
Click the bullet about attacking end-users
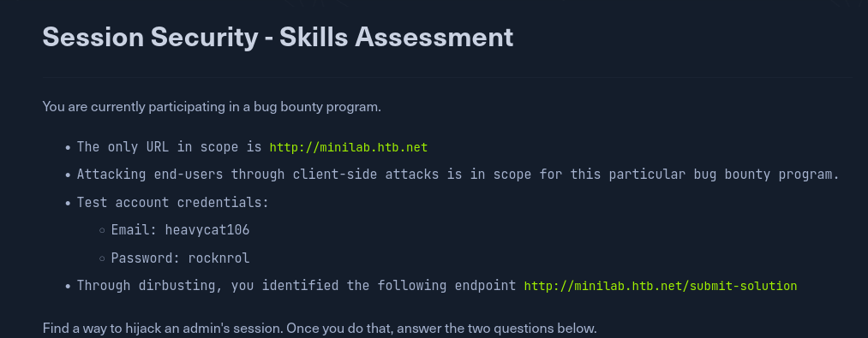coord(458,175)
